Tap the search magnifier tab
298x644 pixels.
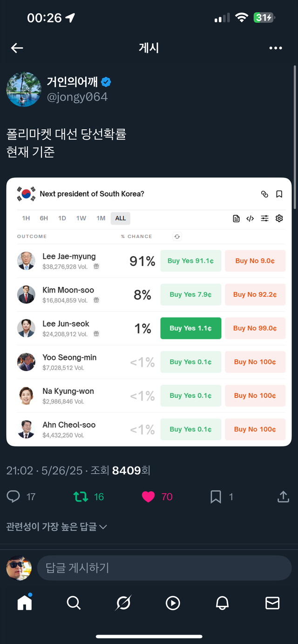pyautogui.click(x=74, y=603)
